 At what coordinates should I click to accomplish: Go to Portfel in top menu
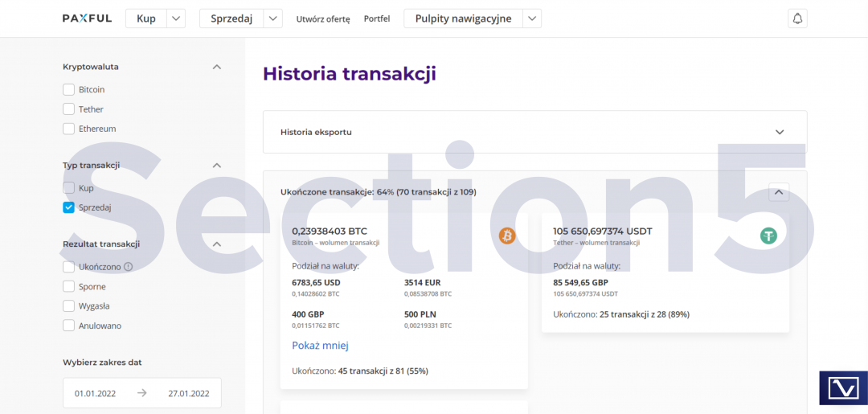376,18
